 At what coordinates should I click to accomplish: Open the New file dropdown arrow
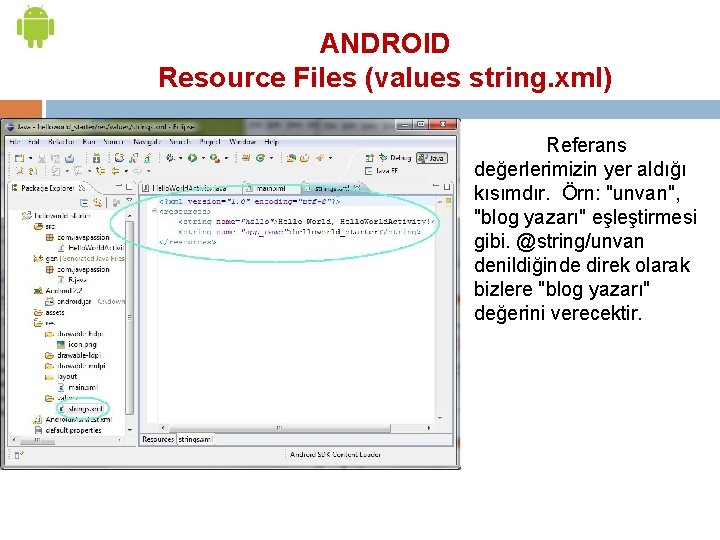coord(30,158)
